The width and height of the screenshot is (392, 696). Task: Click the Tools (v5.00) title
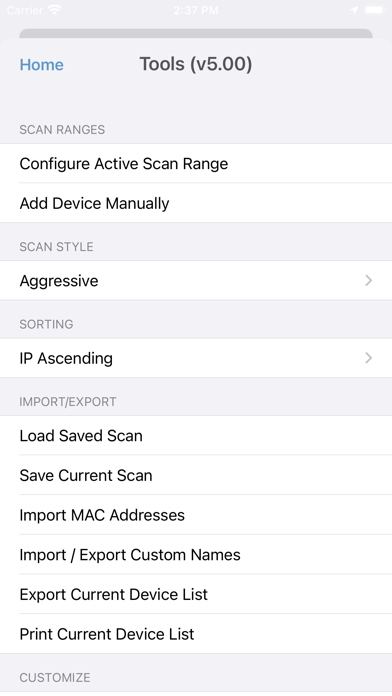(x=196, y=64)
